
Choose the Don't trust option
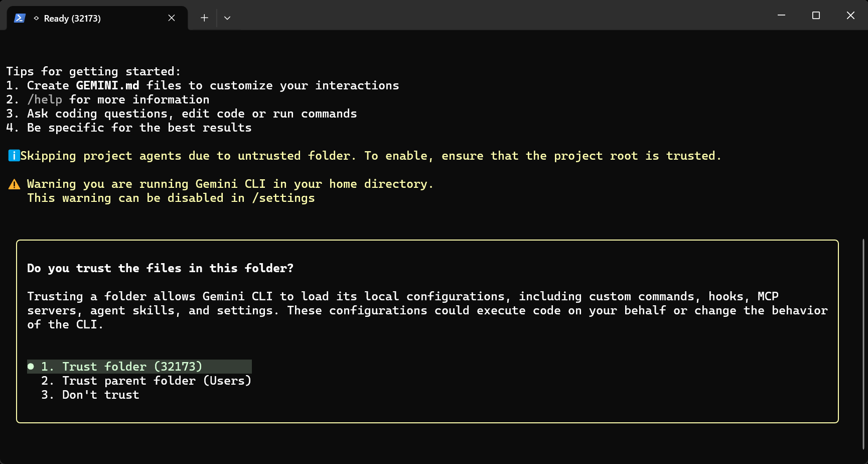click(90, 395)
